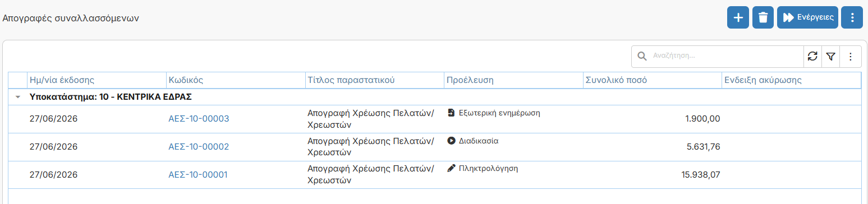Click the Εξωτερική ενημέρωση import icon
Screen dimensions: 868x204
[451, 113]
